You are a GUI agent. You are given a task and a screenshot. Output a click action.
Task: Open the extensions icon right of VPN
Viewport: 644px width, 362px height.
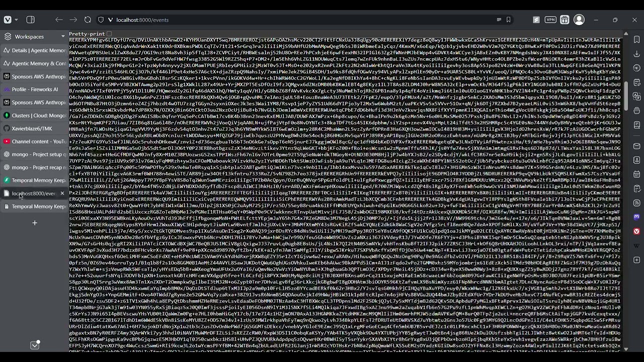pyautogui.click(x=565, y=20)
